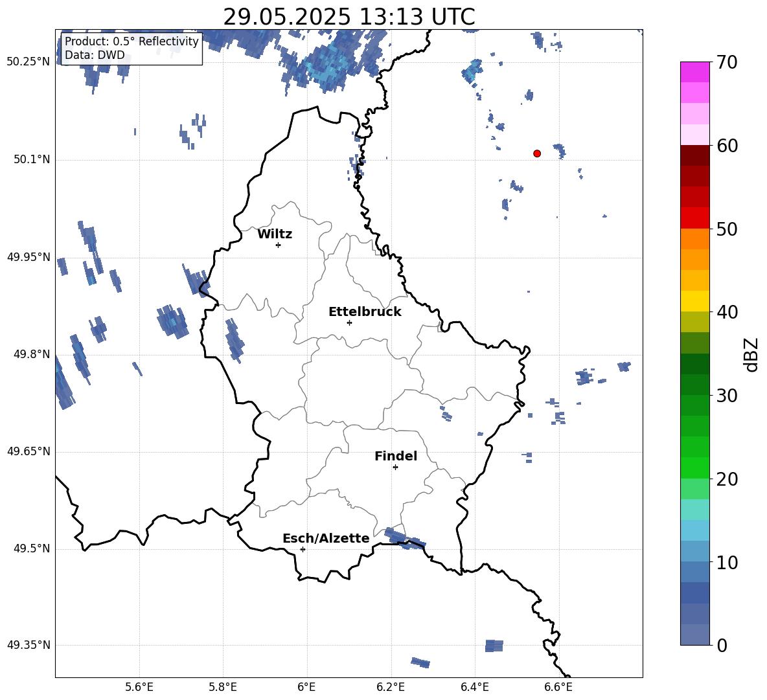Click the 49.35°N latitude label
Viewport: 767px width, 700px height.
(x=29, y=645)
